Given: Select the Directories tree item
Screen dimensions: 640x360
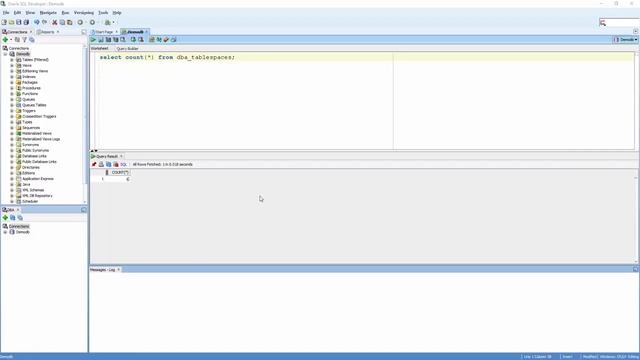Looking at the screenshot, I should tap(31, 167).
